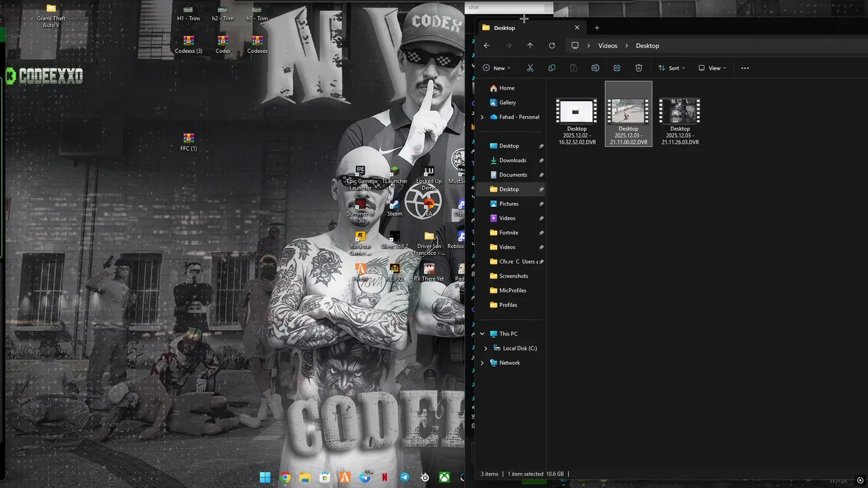Expand the Local Disk (C:) chevron
Viewport: 868px width, 488px height.
(486, 348)
